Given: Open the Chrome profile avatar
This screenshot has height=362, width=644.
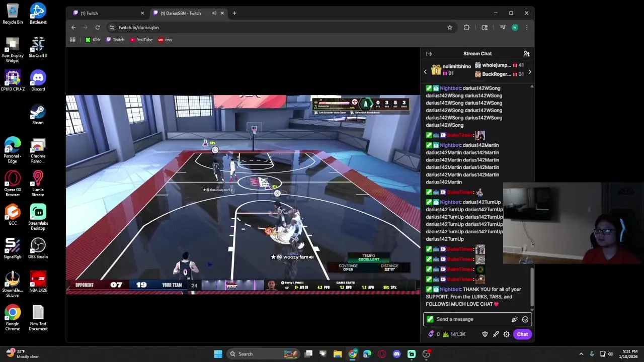Looking at the screenshot, I should tap(515, 28).
